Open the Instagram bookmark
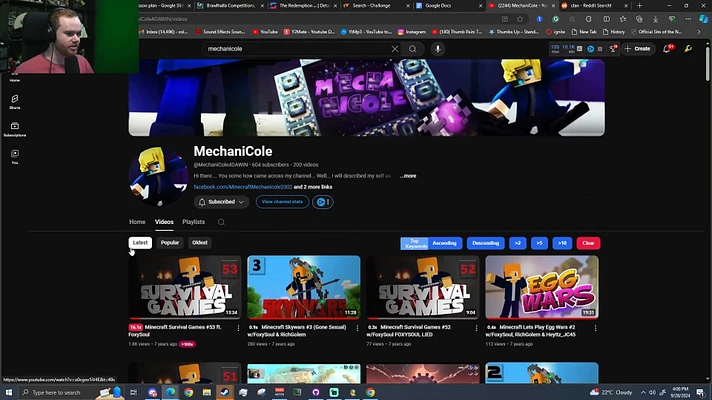 (412, 32)
